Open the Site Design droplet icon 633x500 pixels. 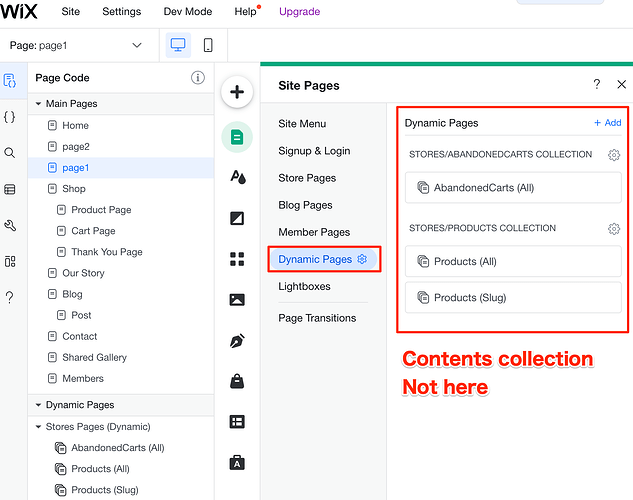point(237,177)
